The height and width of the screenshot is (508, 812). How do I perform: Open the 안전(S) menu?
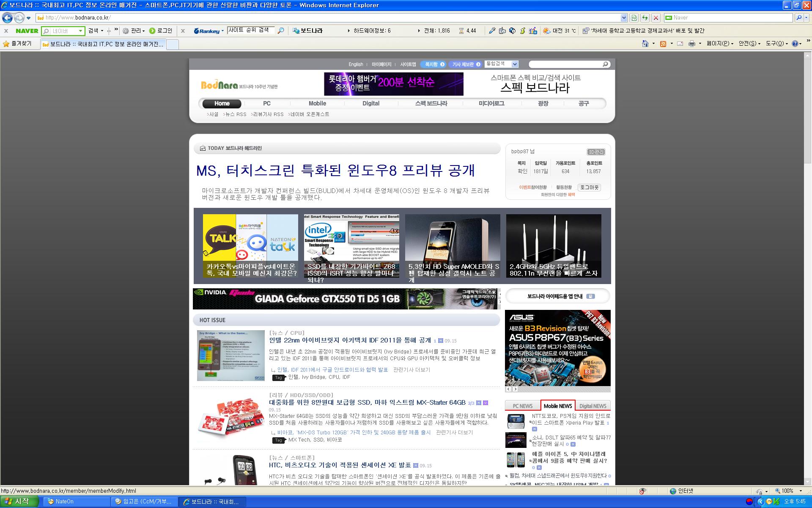pos(749,44)
